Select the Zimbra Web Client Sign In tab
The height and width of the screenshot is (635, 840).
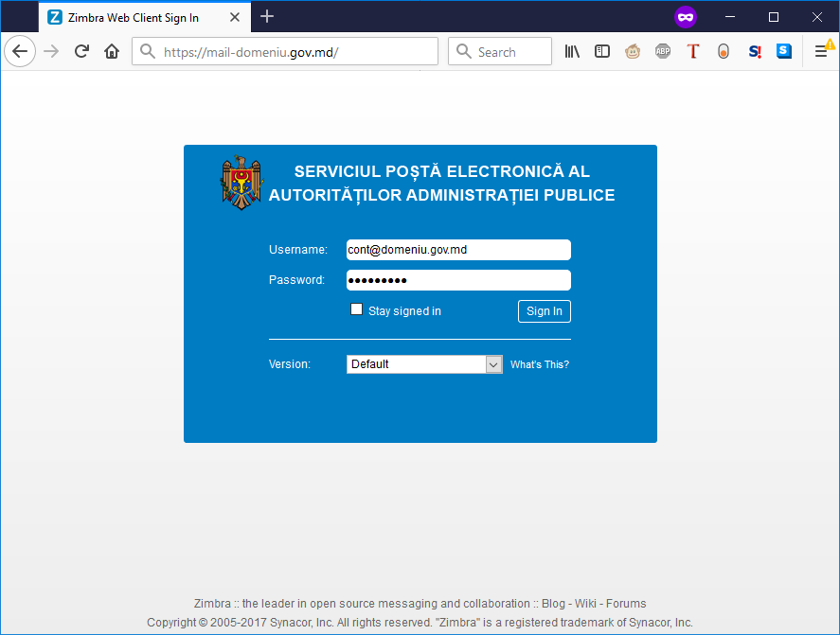133,16
